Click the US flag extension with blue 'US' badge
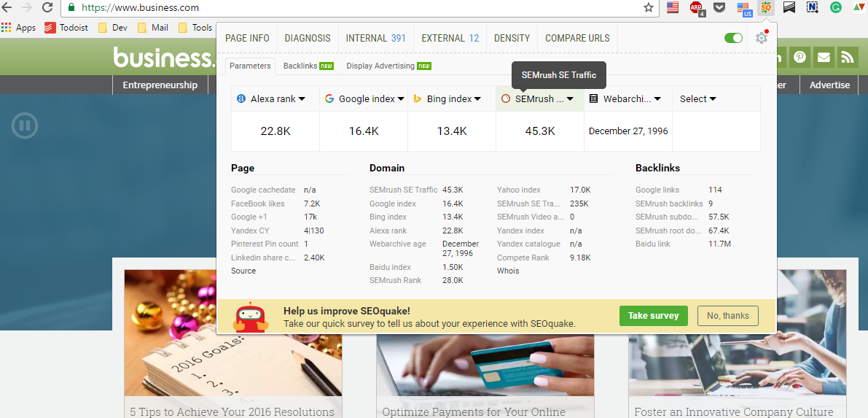Screen dimensions: 868x418 tap(744, 8)
